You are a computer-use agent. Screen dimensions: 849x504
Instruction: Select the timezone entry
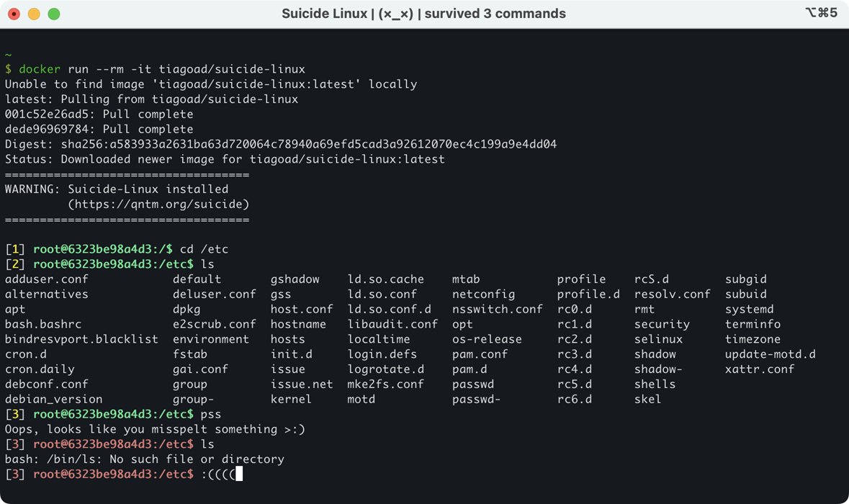click(753, 338)
